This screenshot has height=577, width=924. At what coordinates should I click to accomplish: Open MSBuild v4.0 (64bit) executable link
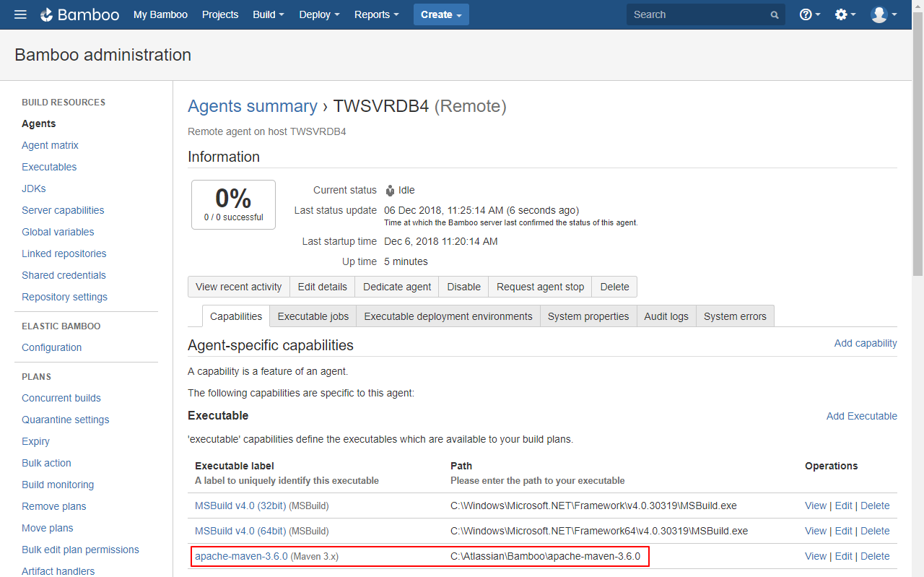pos(240,531)
